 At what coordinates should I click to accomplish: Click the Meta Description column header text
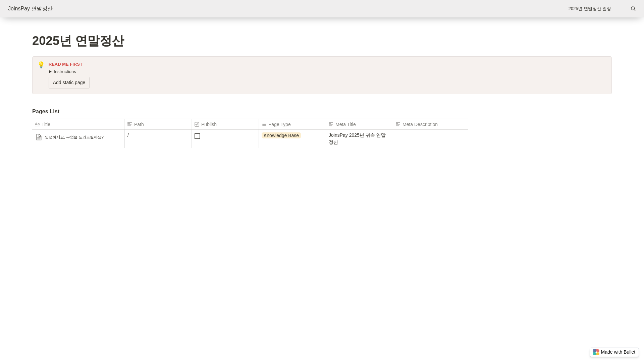[420, 124]
